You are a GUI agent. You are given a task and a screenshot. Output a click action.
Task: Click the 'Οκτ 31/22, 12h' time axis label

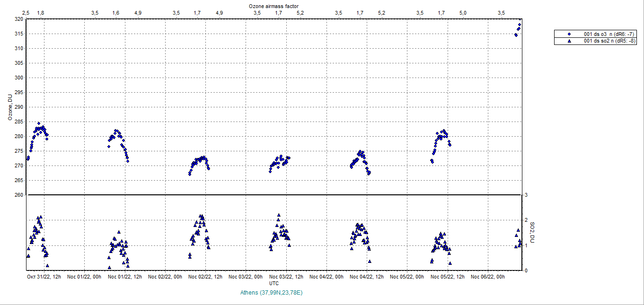(x=44, y=276)
